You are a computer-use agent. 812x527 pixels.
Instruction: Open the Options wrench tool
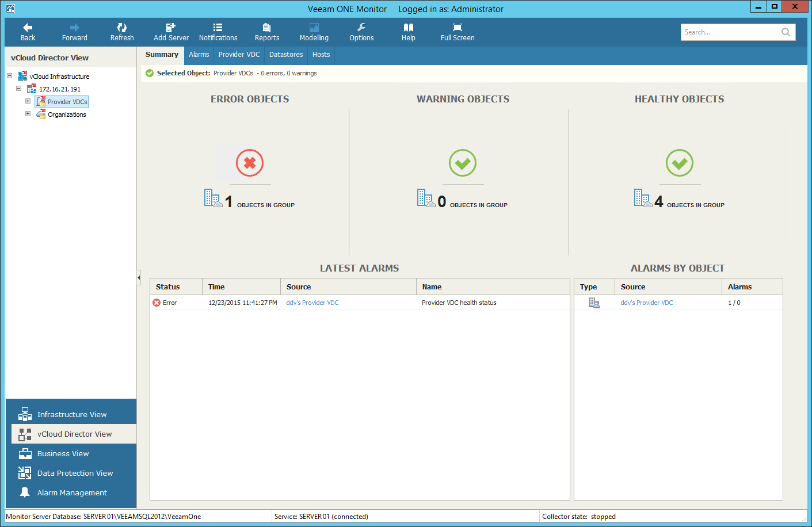click(x=361, y=32)
